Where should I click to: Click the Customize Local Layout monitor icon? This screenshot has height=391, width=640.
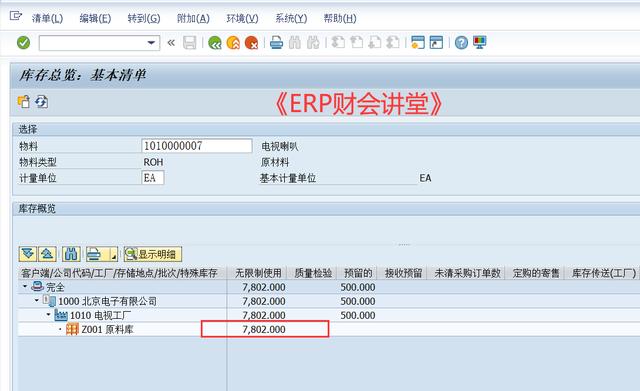coord(480,42)
